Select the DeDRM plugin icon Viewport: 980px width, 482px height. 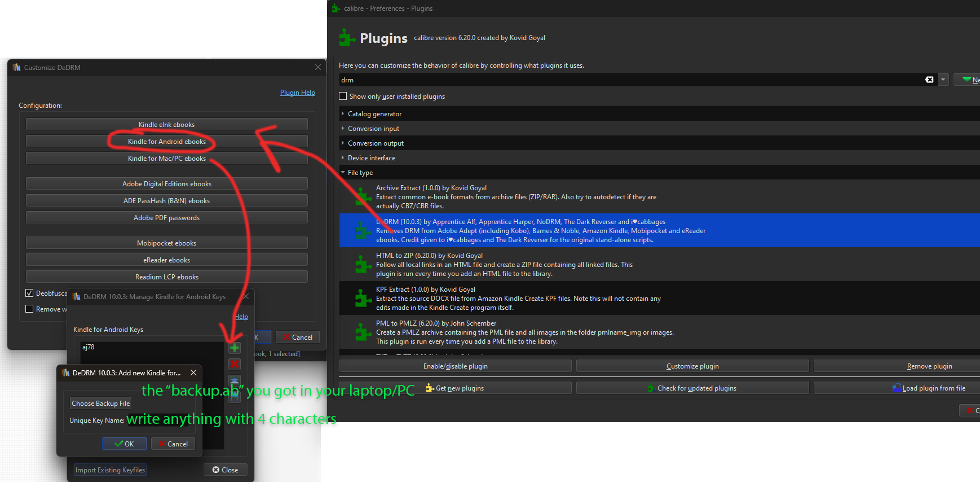tap(363, 230)
